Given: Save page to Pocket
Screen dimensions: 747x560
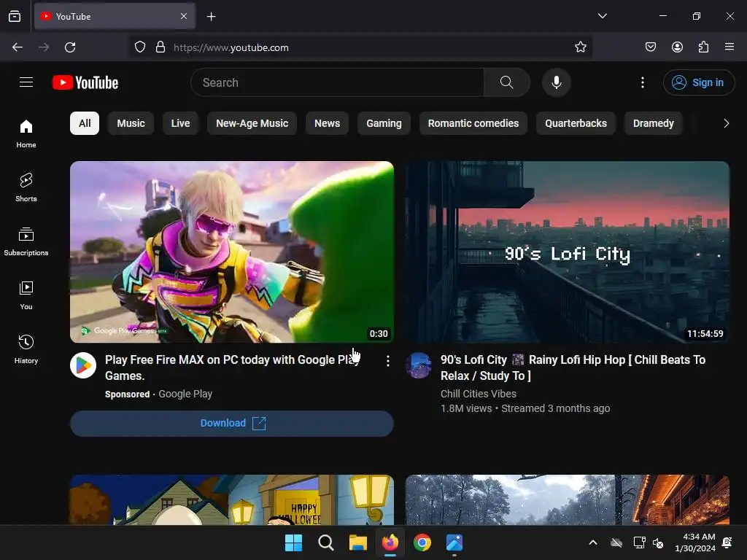Looking at the screenshot, I should [x=650, y=47].
